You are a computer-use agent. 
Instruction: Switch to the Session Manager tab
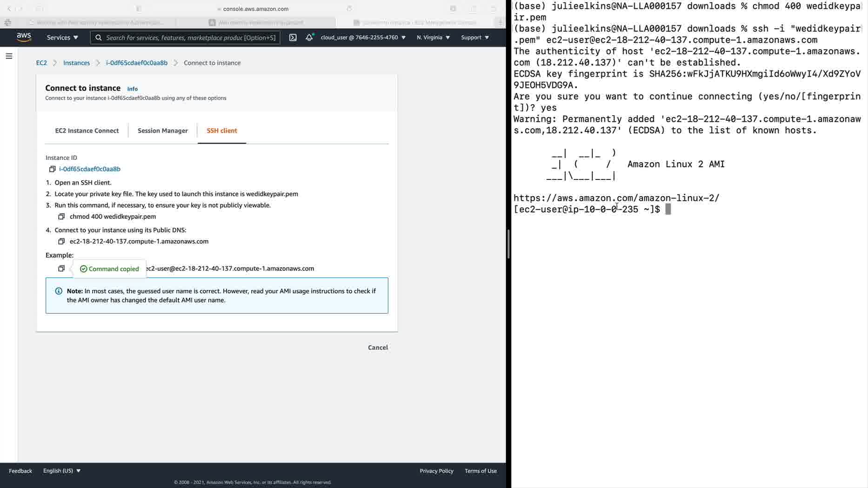coord(163,131)
